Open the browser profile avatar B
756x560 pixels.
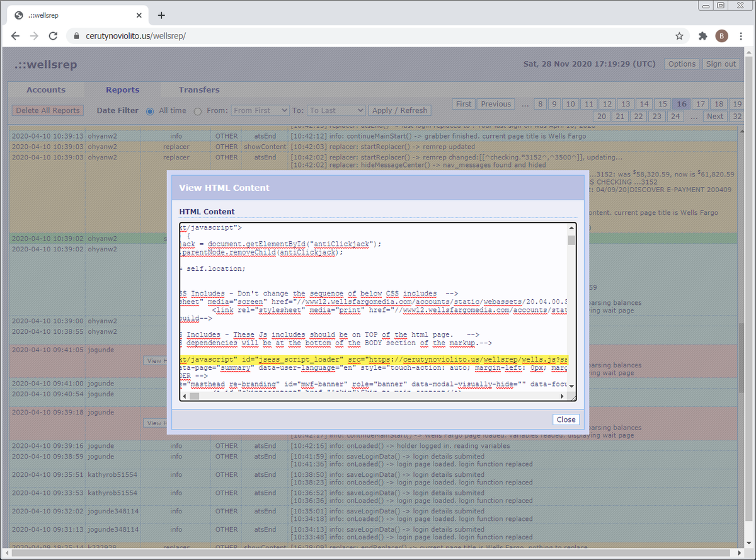(722, 36)
